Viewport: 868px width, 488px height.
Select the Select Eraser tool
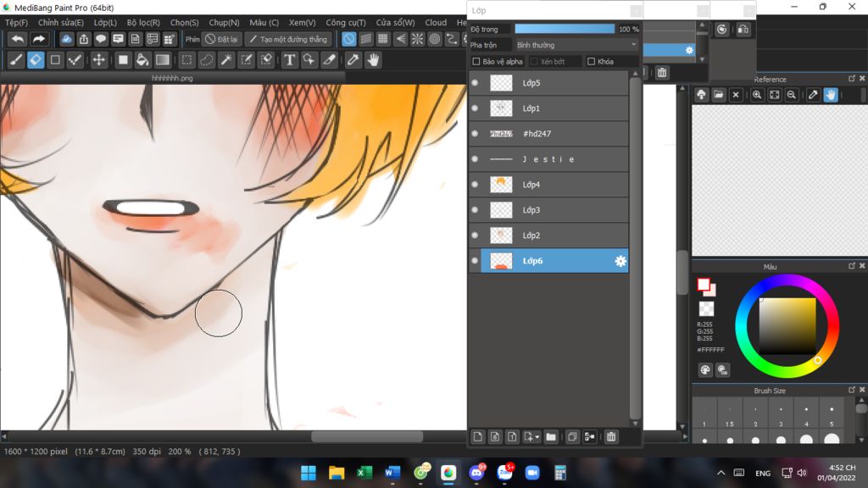point(266,60)
